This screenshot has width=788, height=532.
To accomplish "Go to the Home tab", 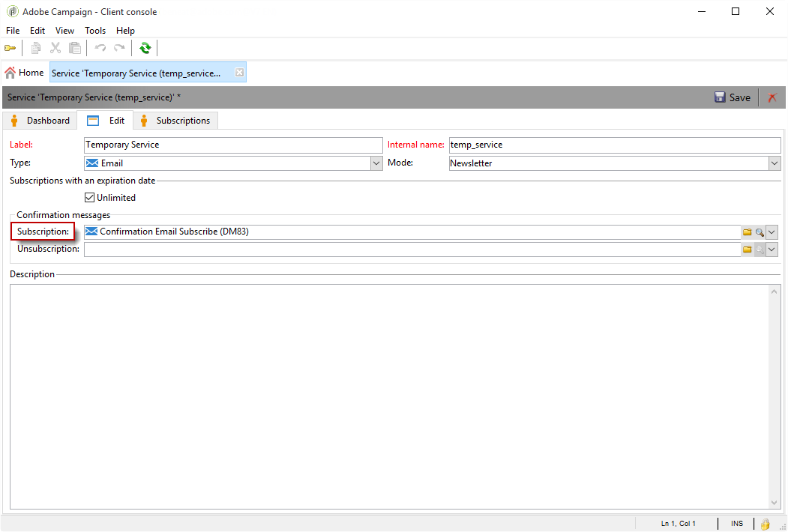I will (24, 73).
